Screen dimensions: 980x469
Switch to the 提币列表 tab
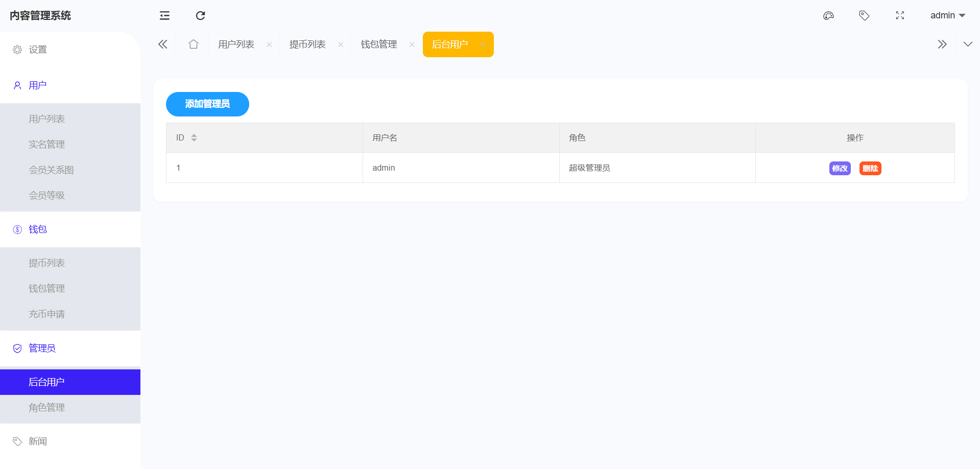(x=307, y=44)
